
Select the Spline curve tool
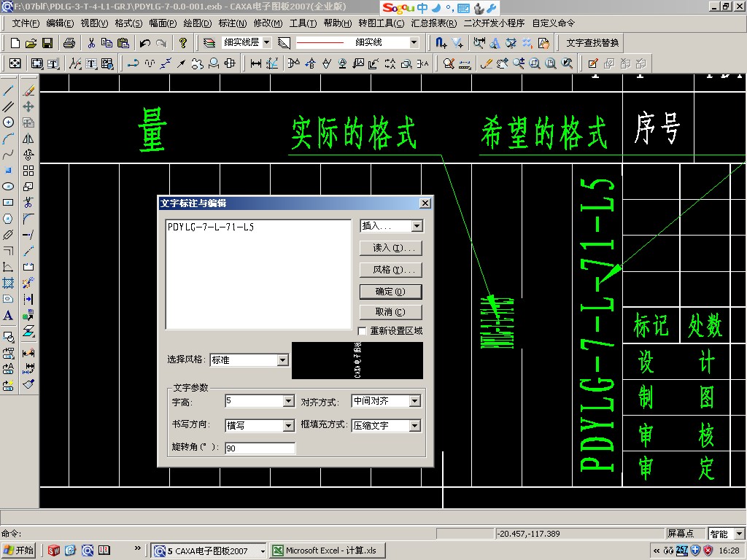[8, 155]
